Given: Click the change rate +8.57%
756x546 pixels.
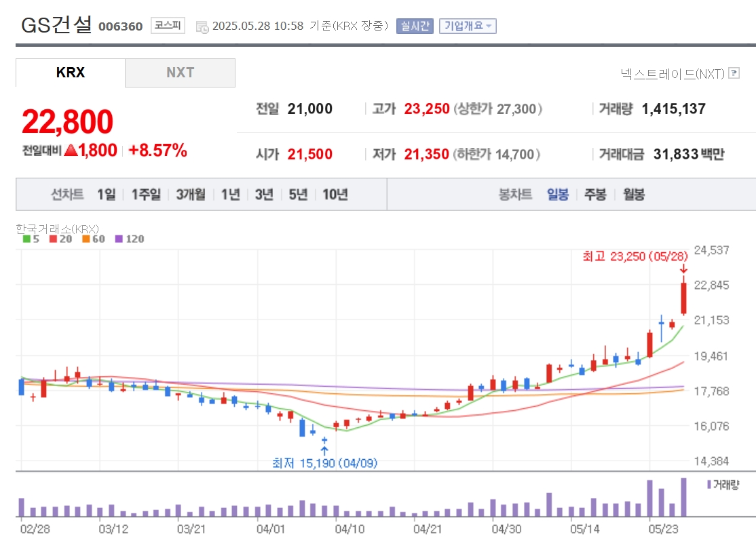Looking at the screenshot, I should click(157, 151).
